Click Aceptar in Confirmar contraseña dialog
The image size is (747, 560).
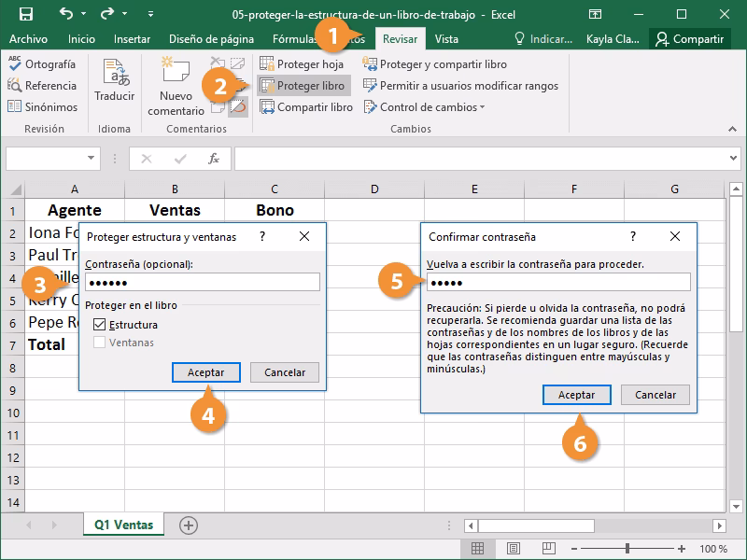click(x=576, y=395)
